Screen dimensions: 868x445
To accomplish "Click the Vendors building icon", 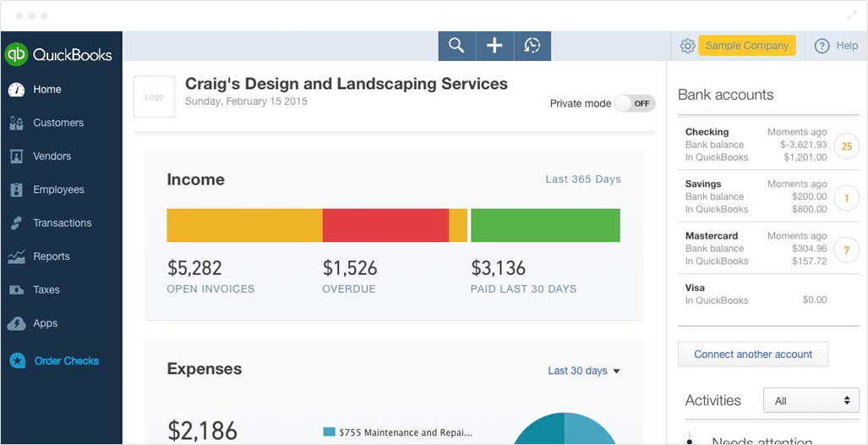I will [x=17, y=157].
